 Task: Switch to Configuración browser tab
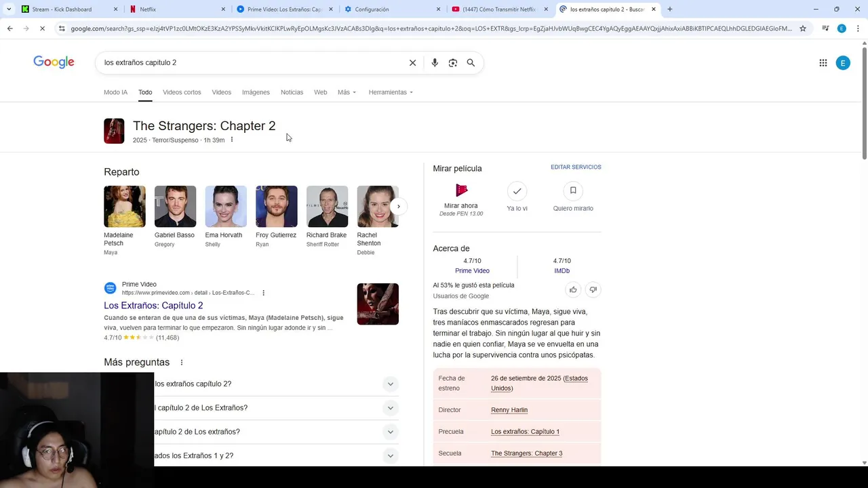coord(391,9)
